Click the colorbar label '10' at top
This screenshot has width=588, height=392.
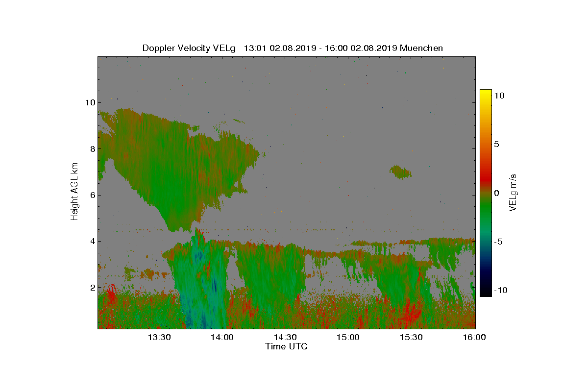tap(499, 96)
